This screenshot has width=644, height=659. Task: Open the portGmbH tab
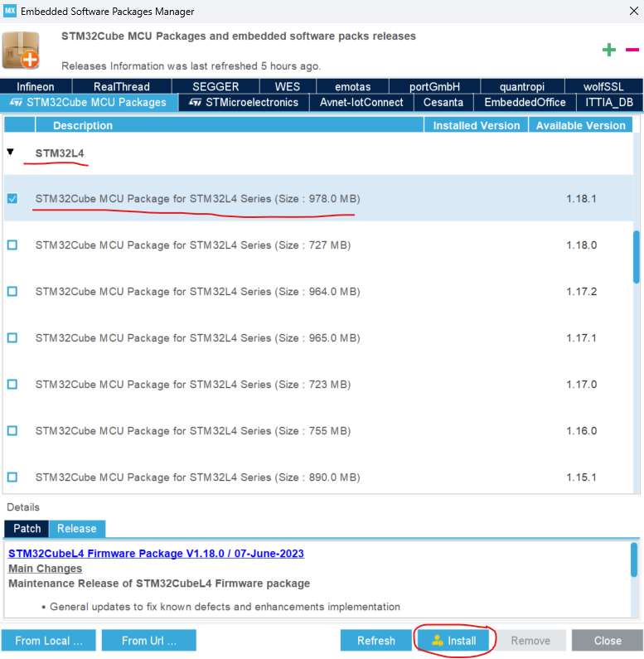click(x=434, y=86)
